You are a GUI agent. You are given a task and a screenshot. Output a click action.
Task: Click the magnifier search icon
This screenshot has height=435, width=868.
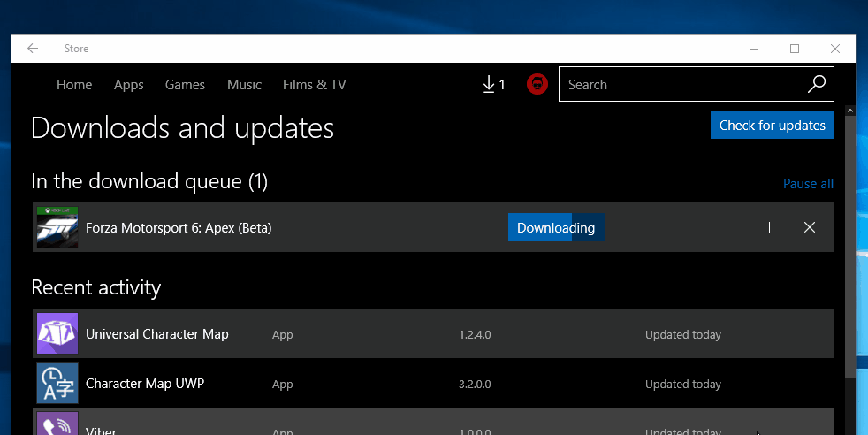(817, 84)
